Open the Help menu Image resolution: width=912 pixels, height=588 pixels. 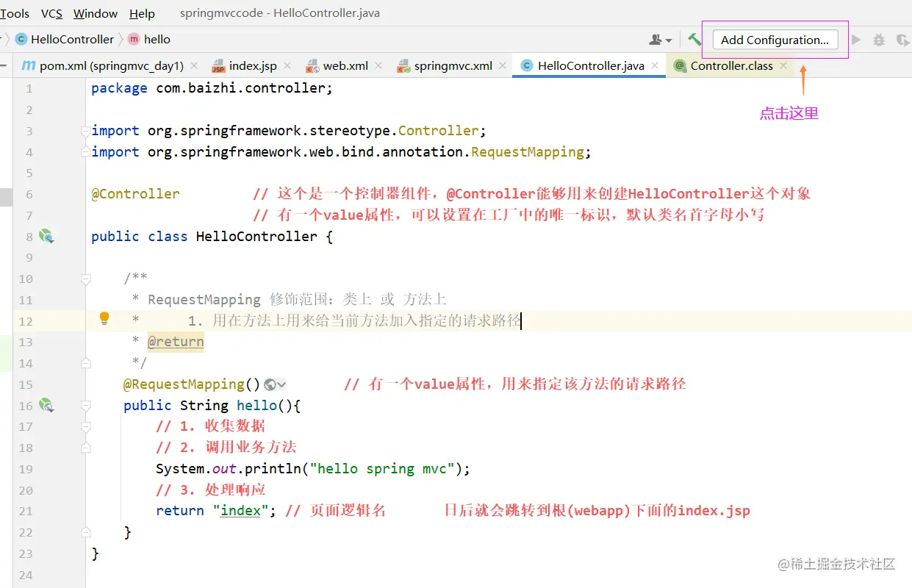142,13
